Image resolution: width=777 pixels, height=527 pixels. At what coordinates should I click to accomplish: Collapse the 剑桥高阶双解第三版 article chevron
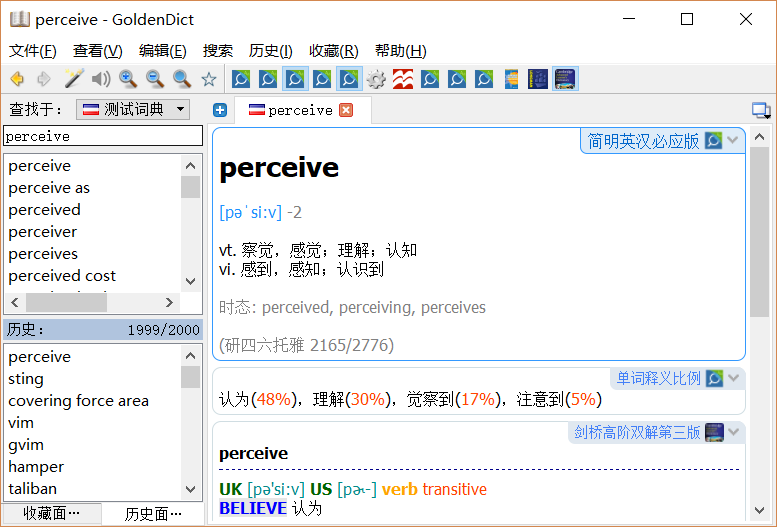click(x=734, y=431)
